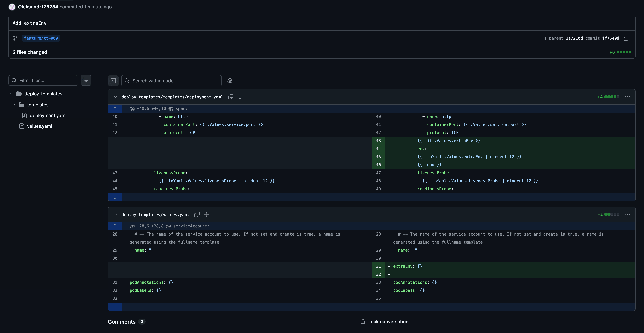Screen dimensions: 644x333
Task: Select the deploy-templates folder in tree
Action: point(43,94)
